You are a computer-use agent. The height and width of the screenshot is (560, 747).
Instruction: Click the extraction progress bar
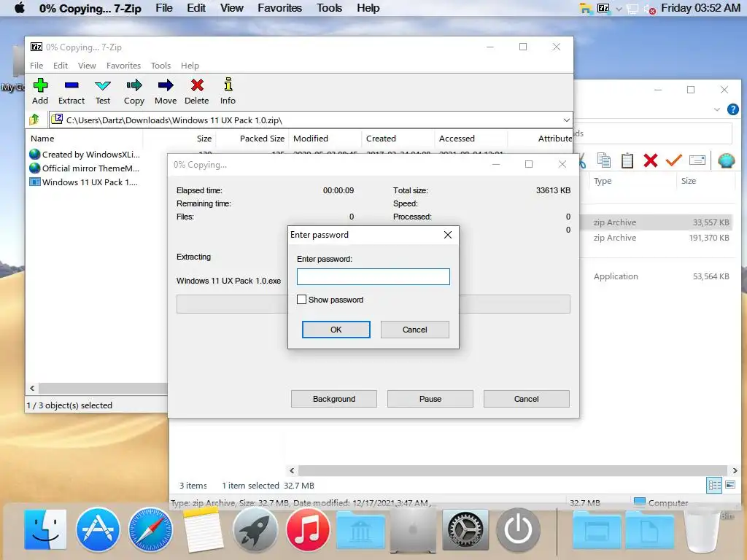tap(373, 304)
